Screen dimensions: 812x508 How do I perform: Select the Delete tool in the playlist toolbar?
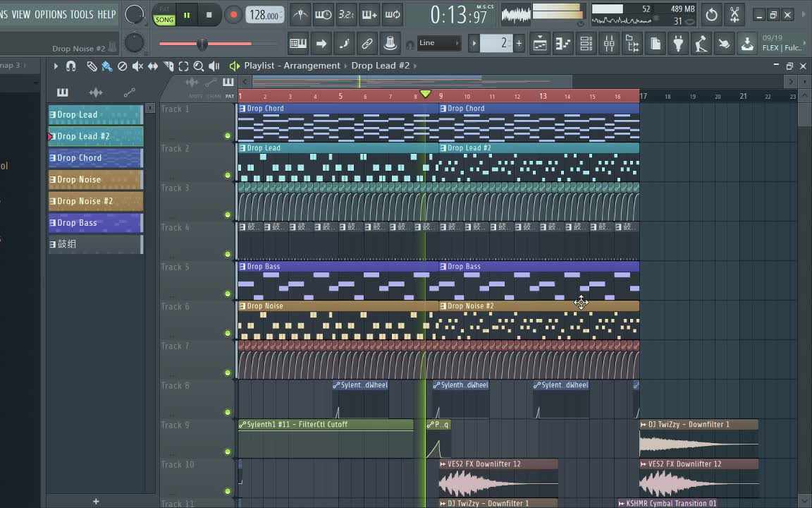123,66
